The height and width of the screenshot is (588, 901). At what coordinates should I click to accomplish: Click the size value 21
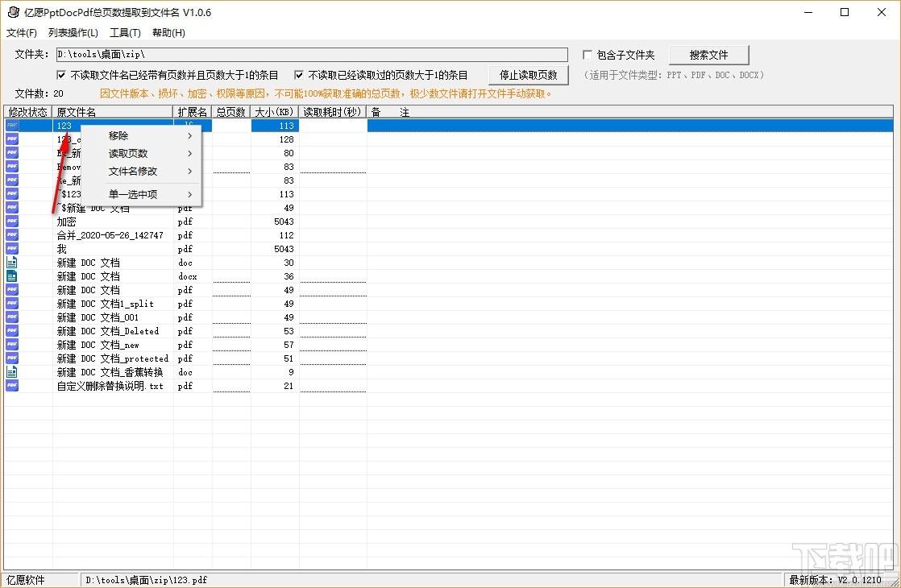(289, 386)
